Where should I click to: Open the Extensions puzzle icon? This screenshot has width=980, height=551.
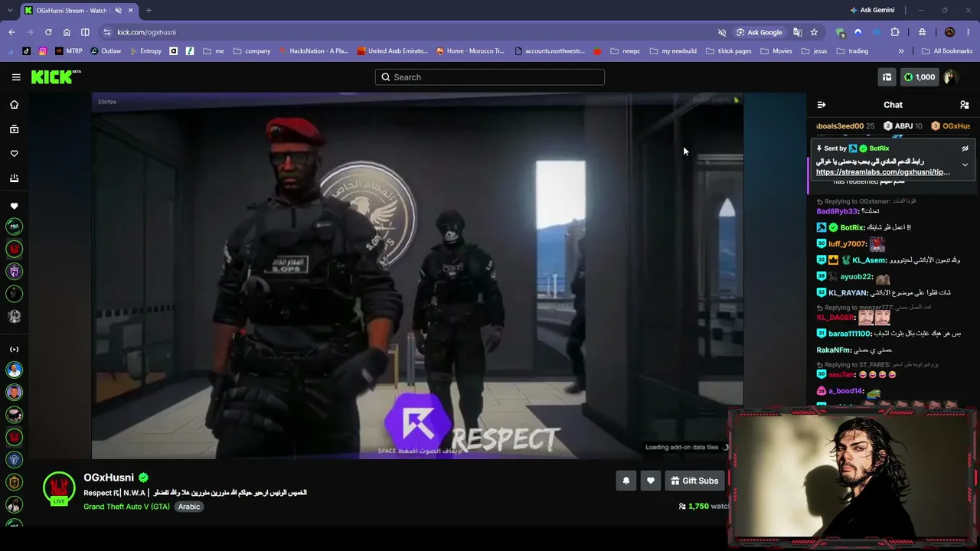pyautogui.click(x=895, y=32)
